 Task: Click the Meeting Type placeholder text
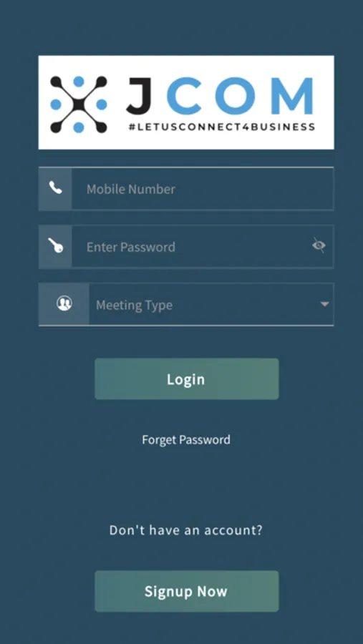pos(134,305)
